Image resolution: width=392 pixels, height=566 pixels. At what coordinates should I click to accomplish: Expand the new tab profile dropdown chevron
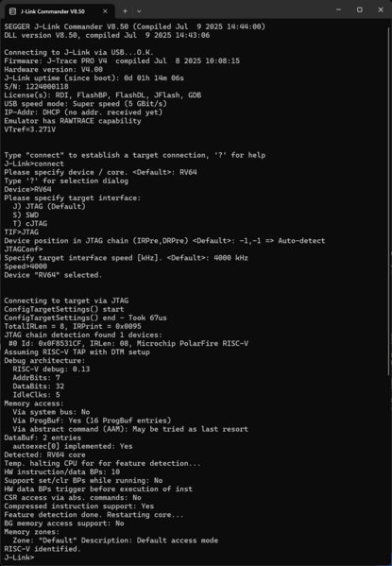point(139,11)
